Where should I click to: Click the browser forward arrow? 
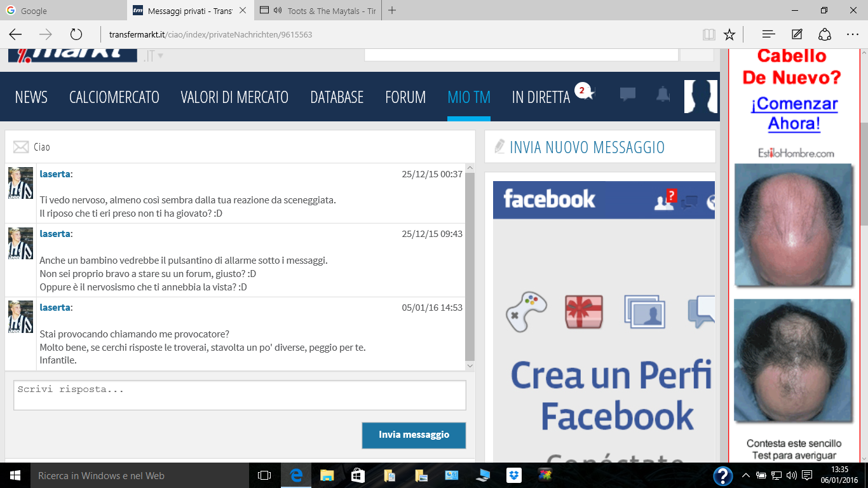[x=46, y=34]
